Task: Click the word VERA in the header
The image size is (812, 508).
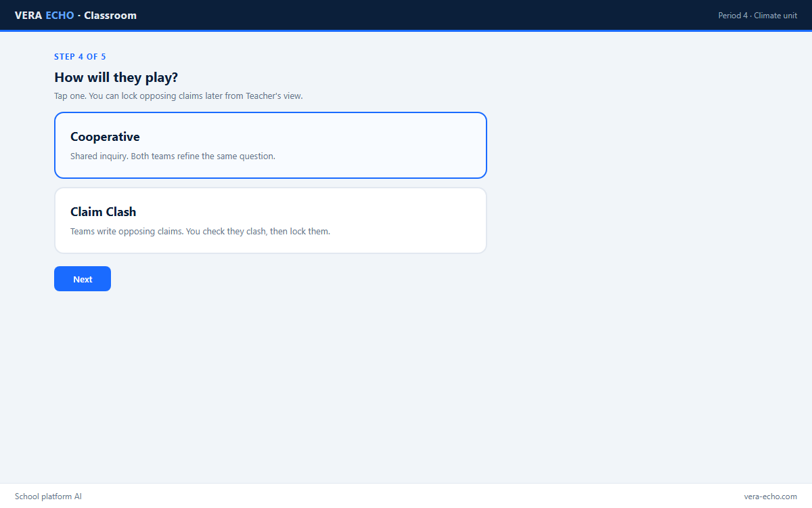Action: [29, 16]
